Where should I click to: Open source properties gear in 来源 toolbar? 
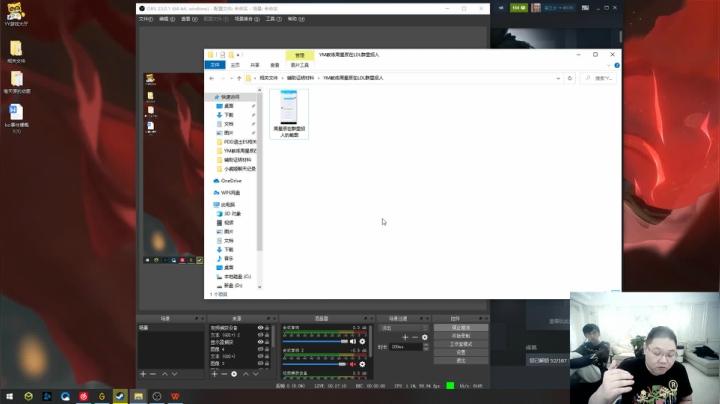coord(234,374)
